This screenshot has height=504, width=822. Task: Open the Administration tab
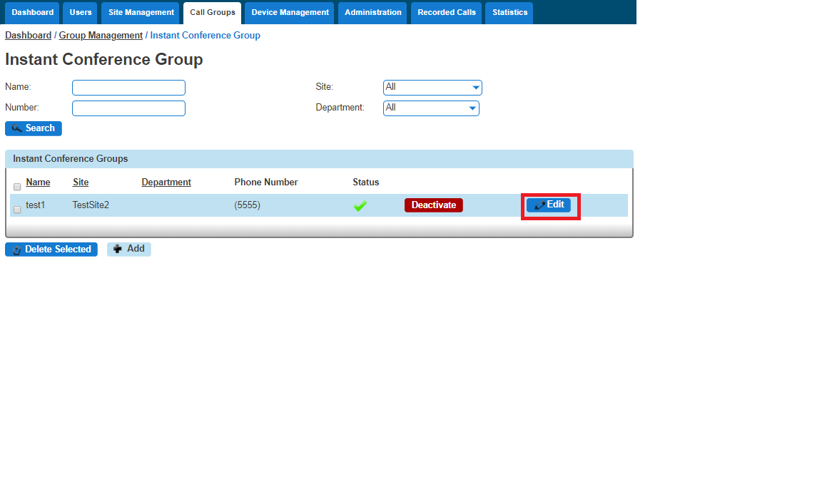click(x=372, y=13)
